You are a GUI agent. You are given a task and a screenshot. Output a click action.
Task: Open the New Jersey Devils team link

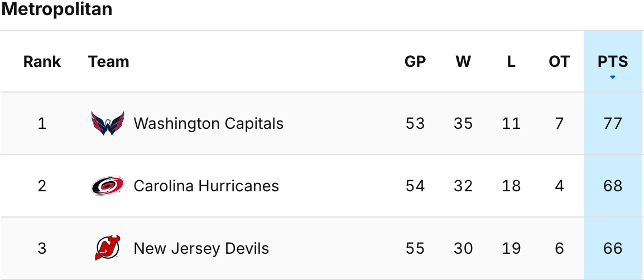pyautogui.click(x=201, y=248)
